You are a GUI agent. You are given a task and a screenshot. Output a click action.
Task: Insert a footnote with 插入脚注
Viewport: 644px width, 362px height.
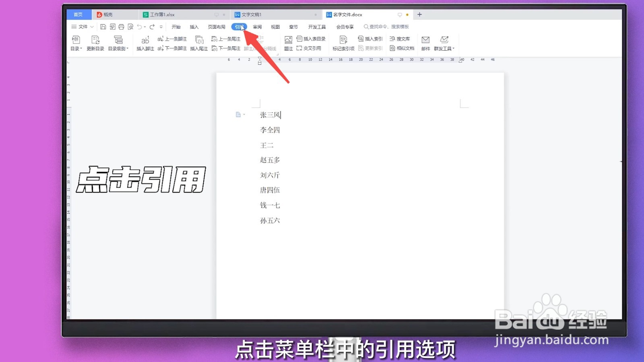tap(145, 43)
